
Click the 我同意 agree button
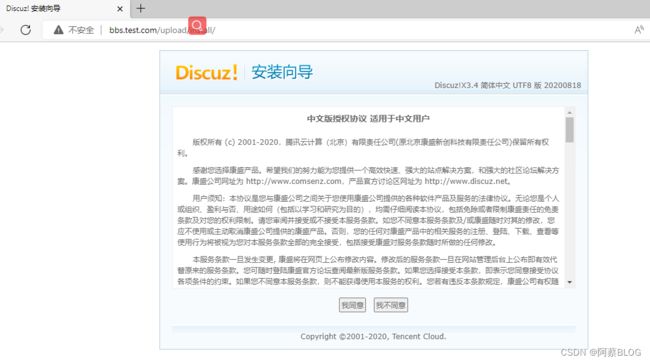click(x=352, y=305)
